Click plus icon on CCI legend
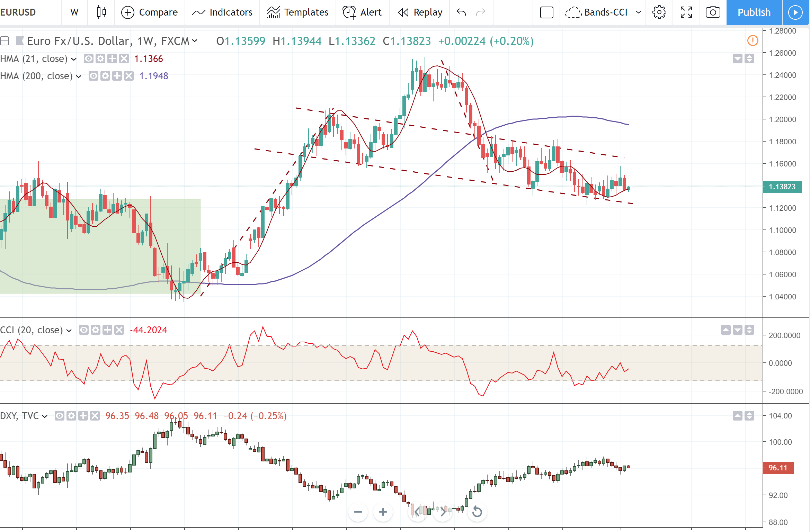This screenshot has width=810, height=532. tap(107, 330)
